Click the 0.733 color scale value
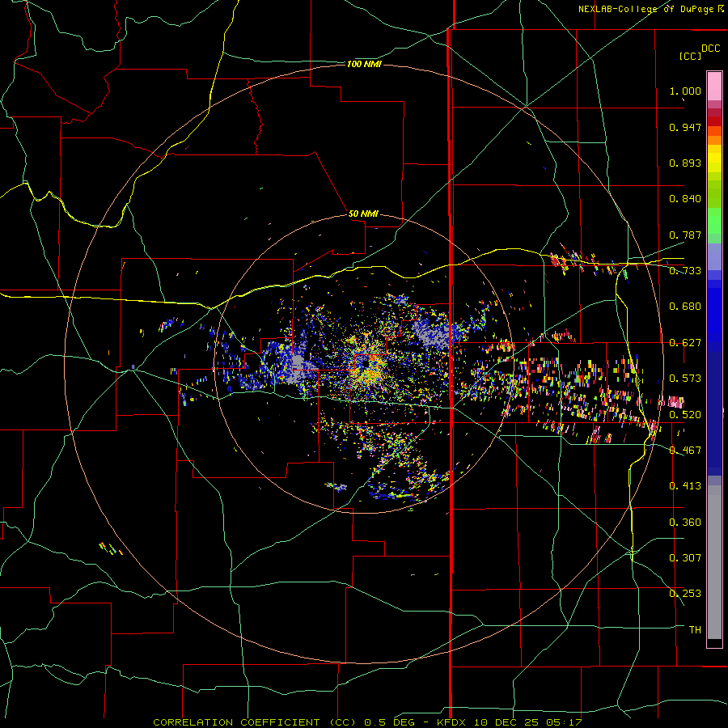 click(685, 271)
